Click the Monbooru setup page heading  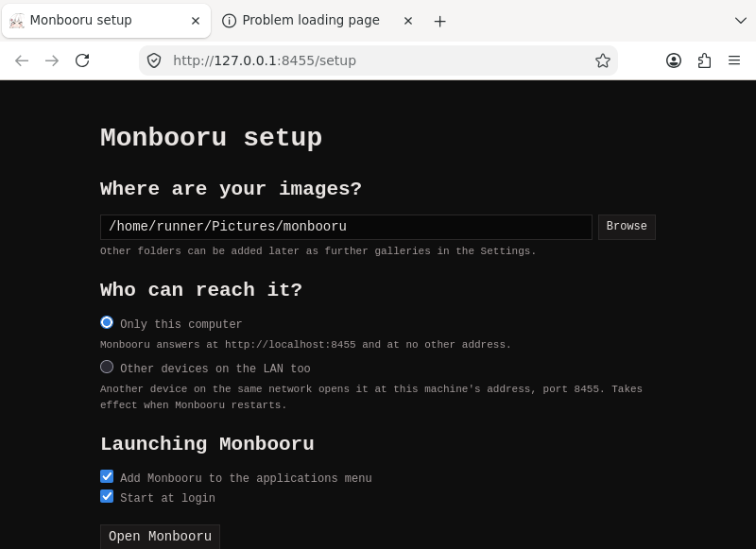[x=211, y=138]
